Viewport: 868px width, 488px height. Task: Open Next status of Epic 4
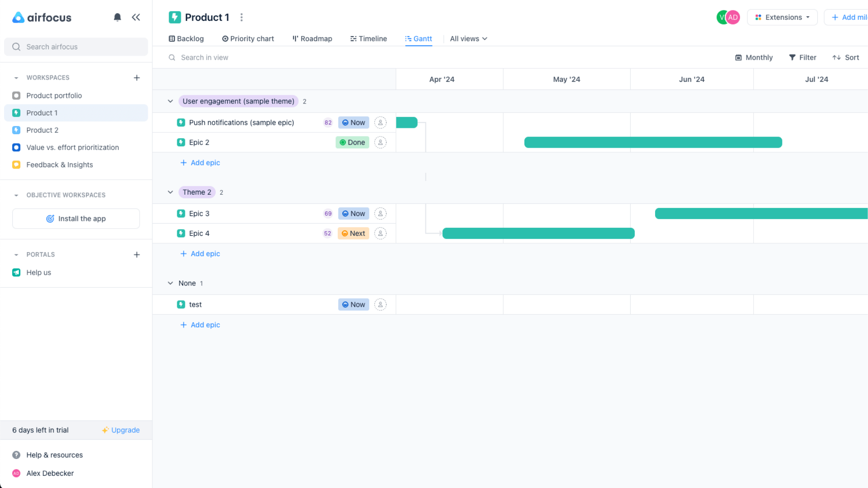tap(353, 233)
